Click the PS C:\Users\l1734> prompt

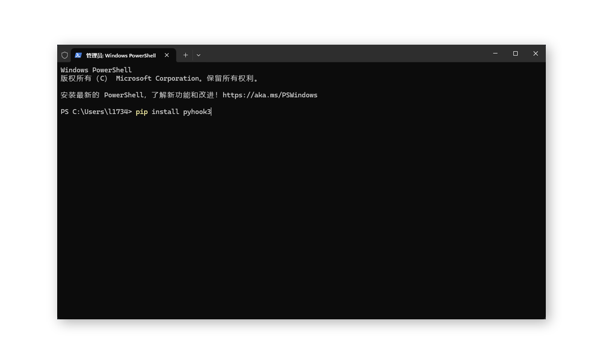[x=96, y=112]
